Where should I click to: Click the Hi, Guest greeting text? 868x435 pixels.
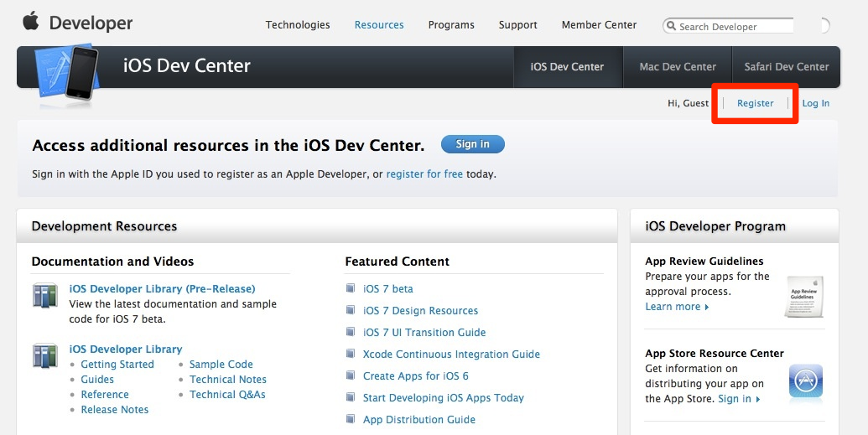[688, 103]
